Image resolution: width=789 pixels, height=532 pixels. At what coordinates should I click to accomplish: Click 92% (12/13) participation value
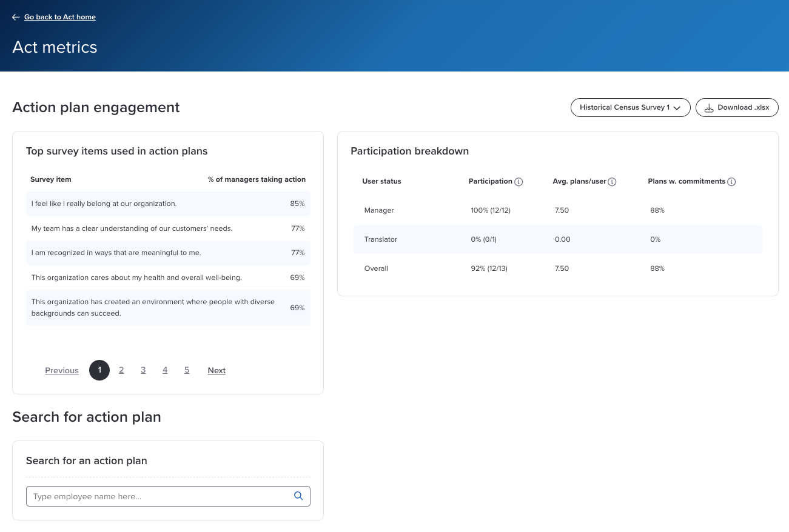[489, 268]
